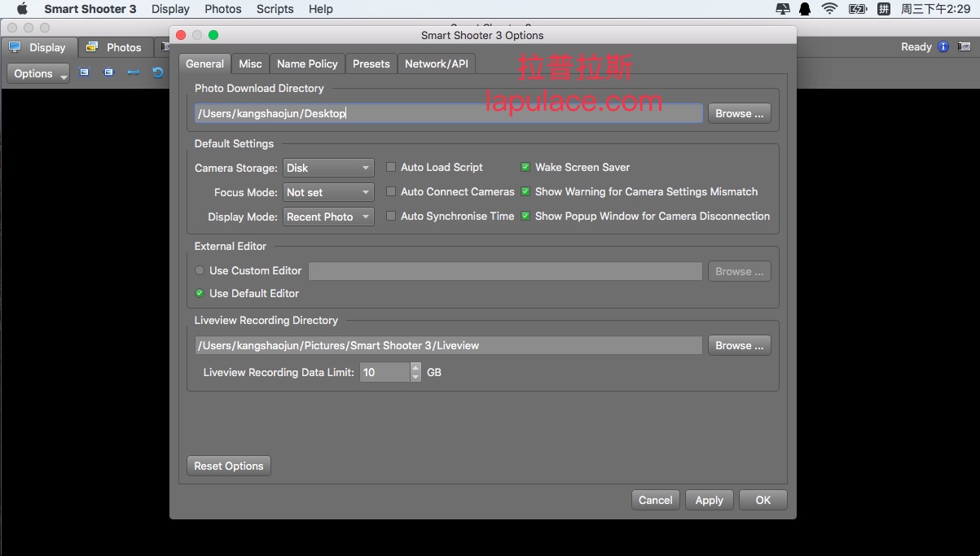Image resolution: width=980 pixels, height=556 pixels.
Task: Switch to the Misc tab
Action: (x=250, y=63)
